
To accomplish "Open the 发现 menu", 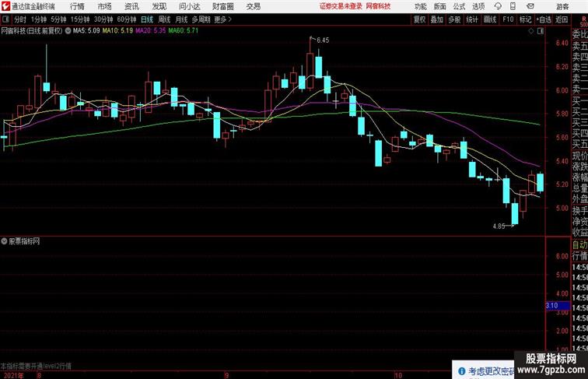I will (x=159, y=6).
